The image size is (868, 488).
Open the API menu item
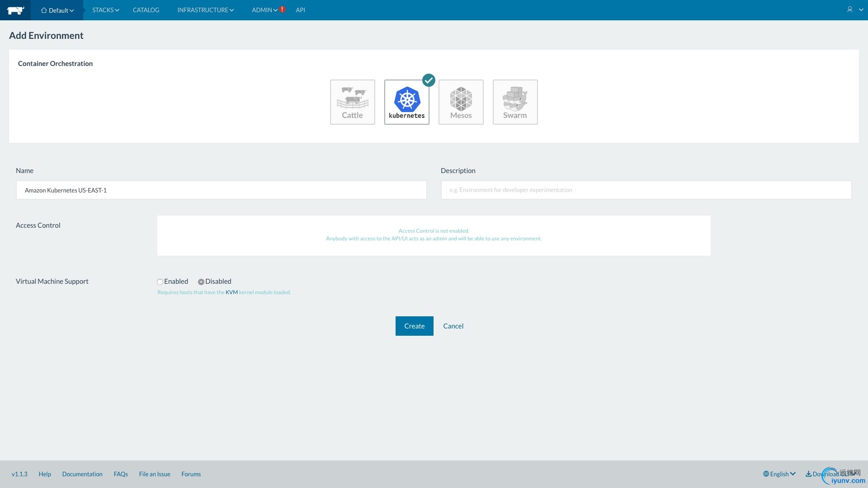click(x=301, y=10)
